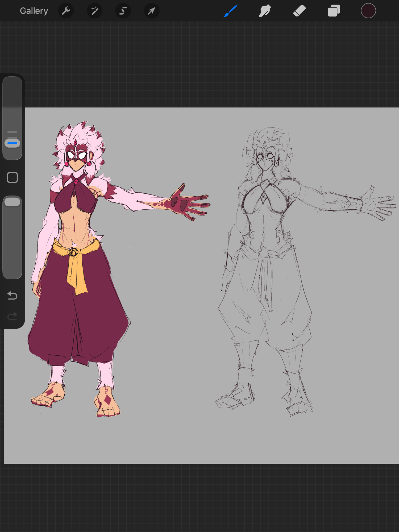Select the Brush tool
399x532 pixels.
pos(230,11)
